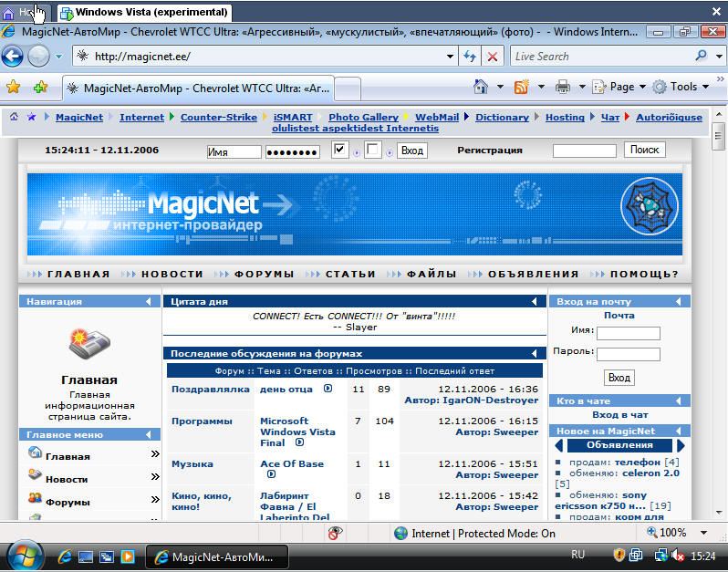Open the ФАЙЛЫ site menu

pyautogui.click(x=432, y=274)
